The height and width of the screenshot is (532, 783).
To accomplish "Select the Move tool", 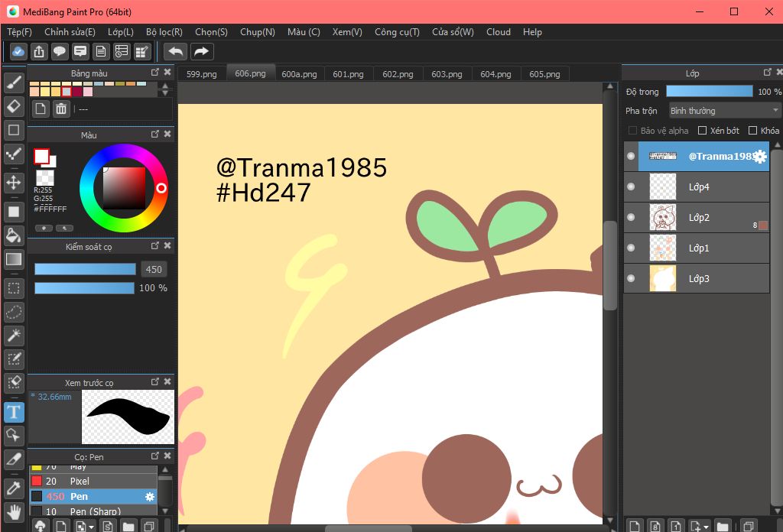I will [x=14, y=183].
